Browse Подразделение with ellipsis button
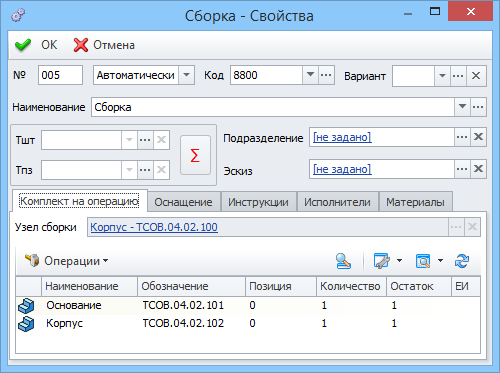 point(462,137)
